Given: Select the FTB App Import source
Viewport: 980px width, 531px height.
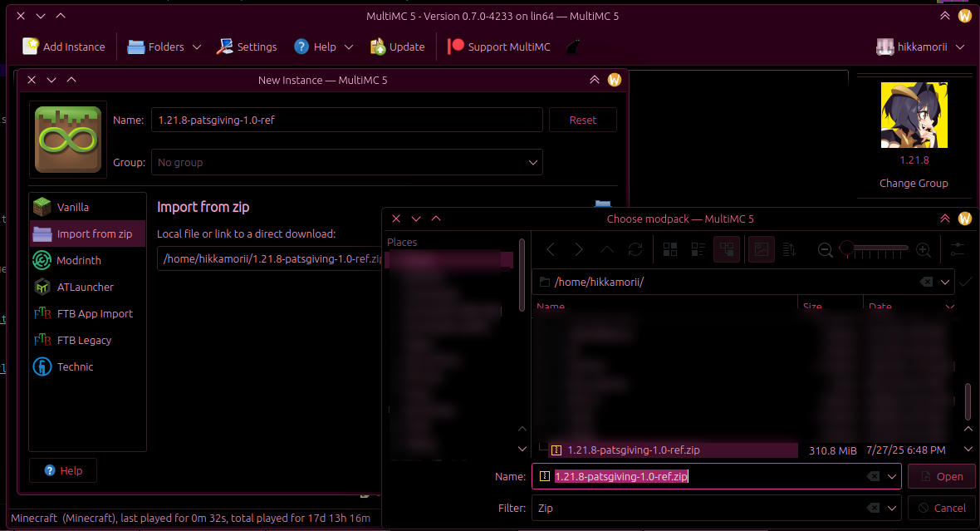Looking at the screenshot, I should pos(87,313).
